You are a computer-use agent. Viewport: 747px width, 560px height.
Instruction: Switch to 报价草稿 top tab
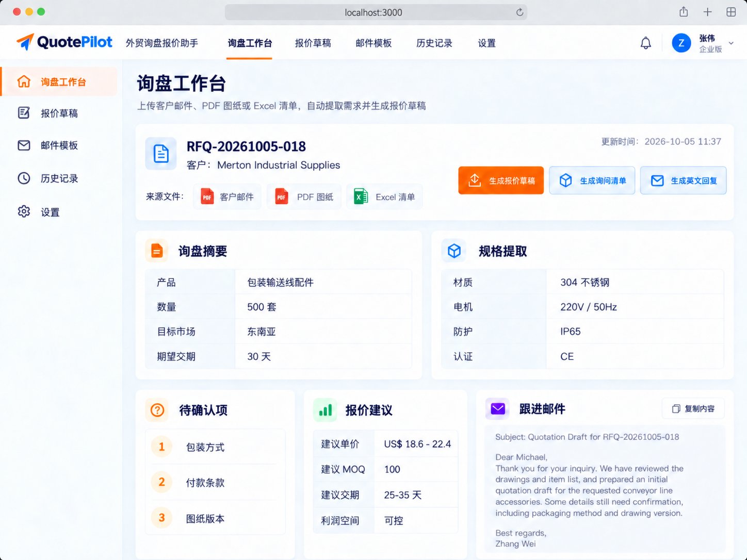313,43
